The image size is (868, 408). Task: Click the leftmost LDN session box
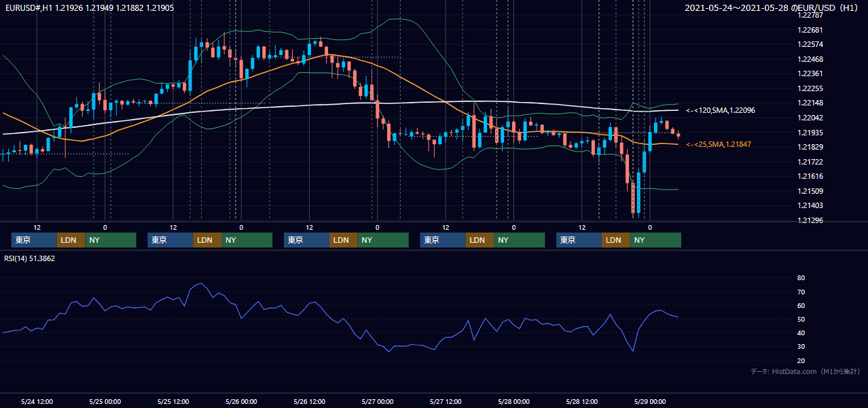pyautogui.click(x=71, y=240)
